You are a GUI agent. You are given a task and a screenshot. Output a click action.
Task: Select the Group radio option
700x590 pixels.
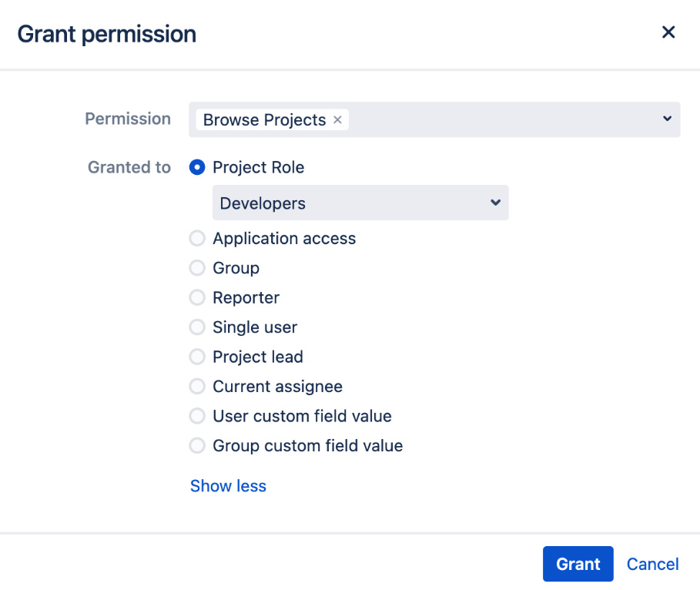coord(197,268)
